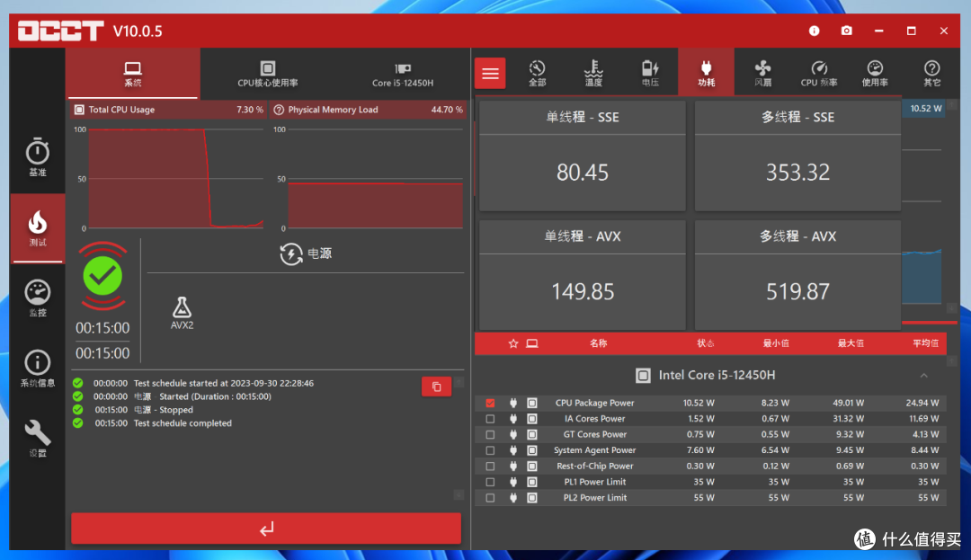This screenshot has width=971, height=560.
Task: Switch to the 系统 tab
Action: tap(133, 74)
